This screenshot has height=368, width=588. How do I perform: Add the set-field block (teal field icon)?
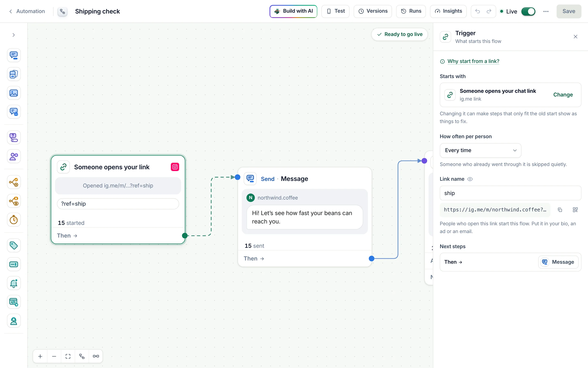click(x=14, y=264)
